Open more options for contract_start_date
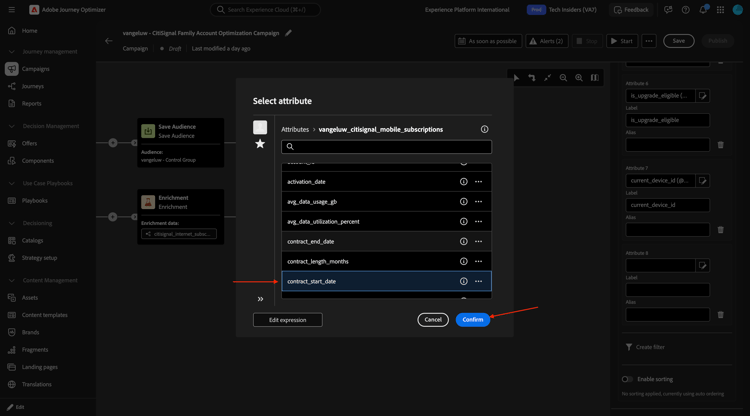This screenshot has width=750, height=416. point(478,281)
